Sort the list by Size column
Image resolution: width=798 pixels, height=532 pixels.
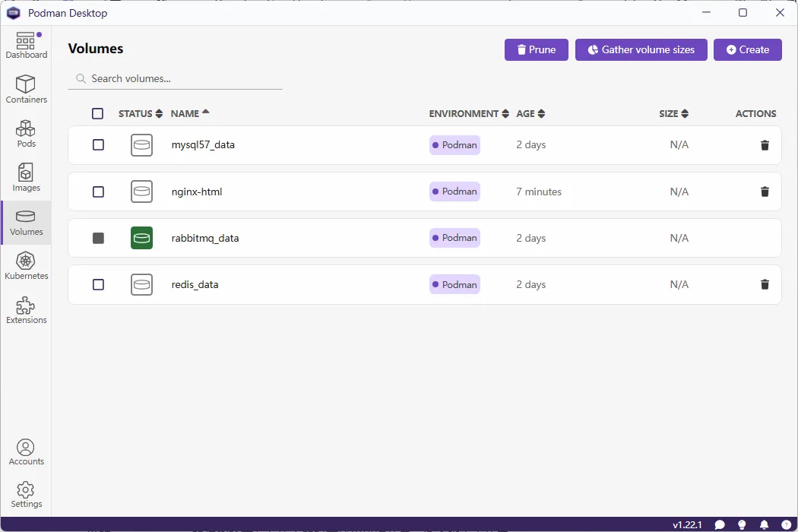673,113
